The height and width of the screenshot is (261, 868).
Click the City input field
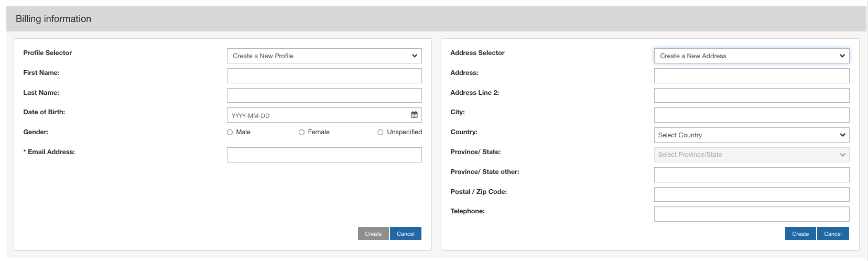[751, 115]
